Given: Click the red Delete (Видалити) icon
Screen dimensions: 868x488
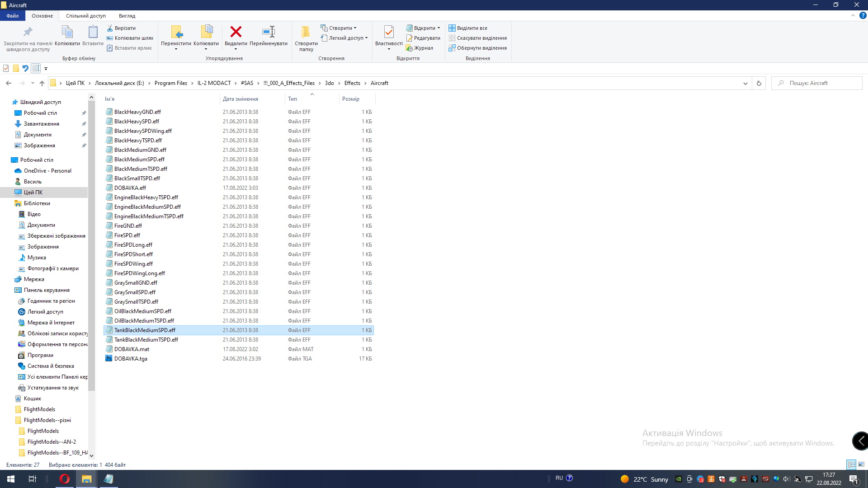Looking at the screenshot, I should click(236, 32).
